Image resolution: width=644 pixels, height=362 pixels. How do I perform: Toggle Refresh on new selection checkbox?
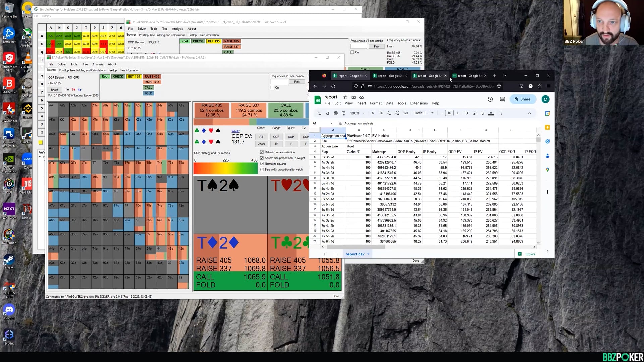pos(262,152)
